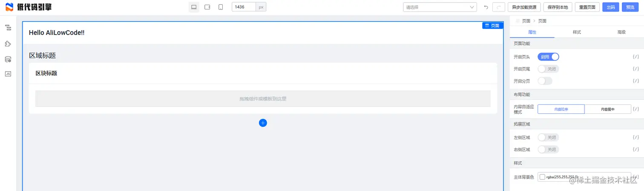Toggle the 开启页头 switch off
The width and height of the screenshot is (644, 191).
(x=548, y=57)
